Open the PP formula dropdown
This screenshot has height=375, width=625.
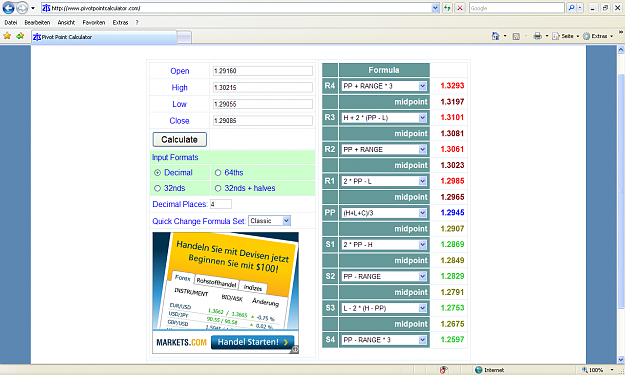[384, 213]
